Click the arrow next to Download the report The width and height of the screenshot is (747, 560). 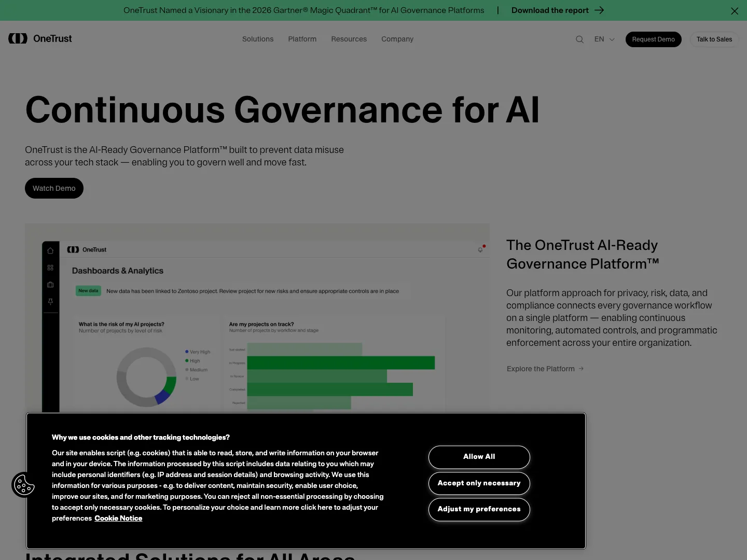(599, 10)
